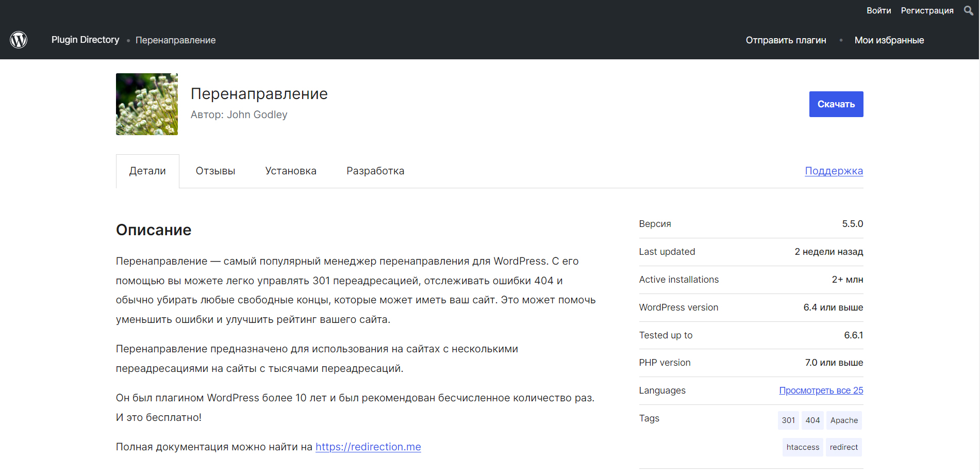The width and height of the screenshot is (980, 472).
Task: Click Просмотреть все 25 languages link
Action: pyautogui.click(x=821, y=390)
